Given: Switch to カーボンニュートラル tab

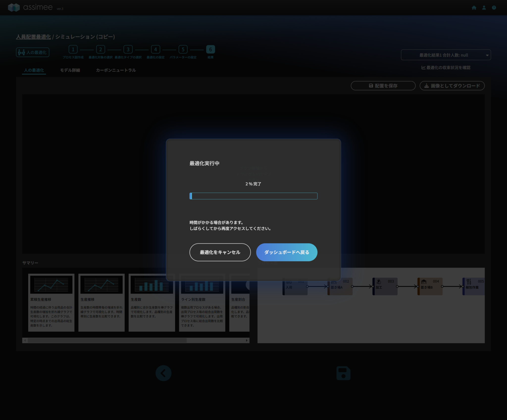Looking at the screenshot, I should click(x=116, y=70).
